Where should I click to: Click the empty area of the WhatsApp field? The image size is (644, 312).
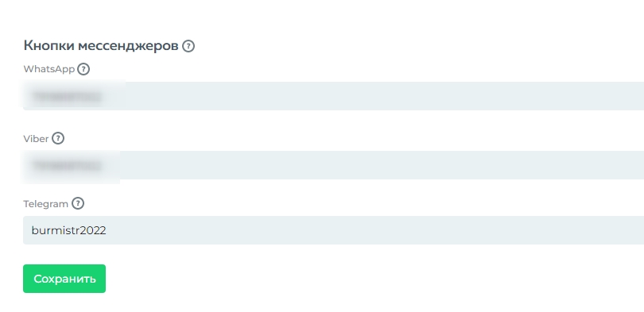pyautogui.click(x=382, y=96)
